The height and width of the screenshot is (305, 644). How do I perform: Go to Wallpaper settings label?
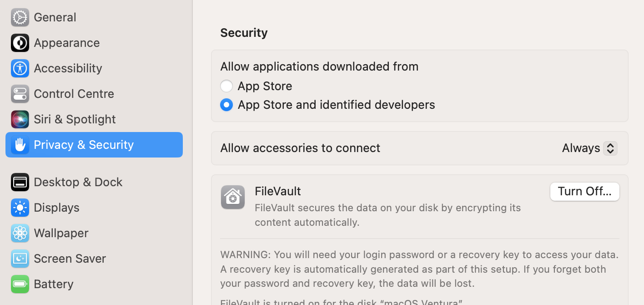tap(61, 233)
